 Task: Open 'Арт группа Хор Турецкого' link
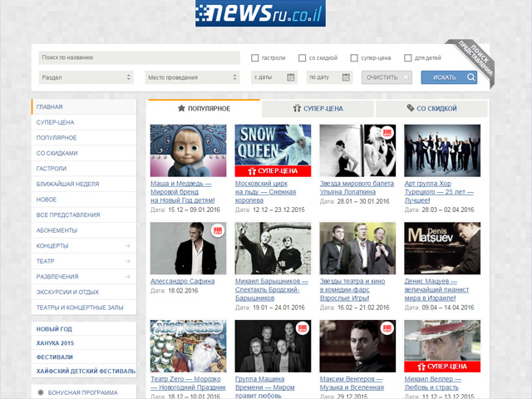[x=439, y=192]
